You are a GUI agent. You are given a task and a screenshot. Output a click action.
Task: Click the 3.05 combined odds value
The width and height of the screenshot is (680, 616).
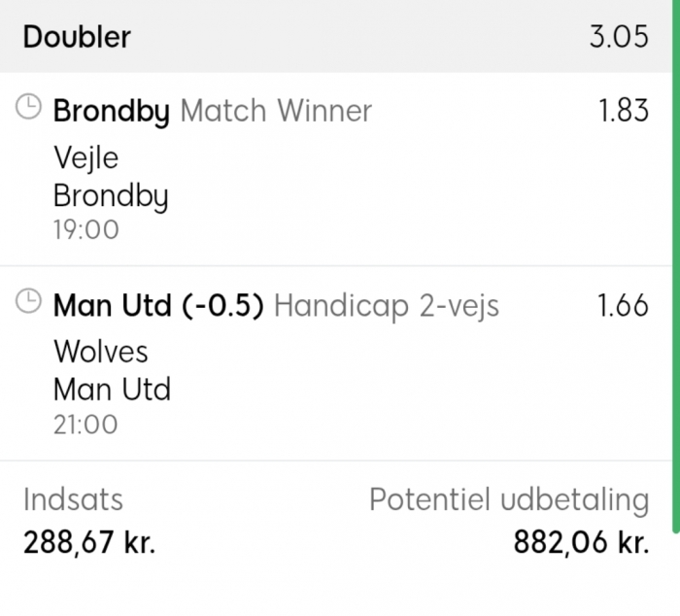tap(618, 37)
